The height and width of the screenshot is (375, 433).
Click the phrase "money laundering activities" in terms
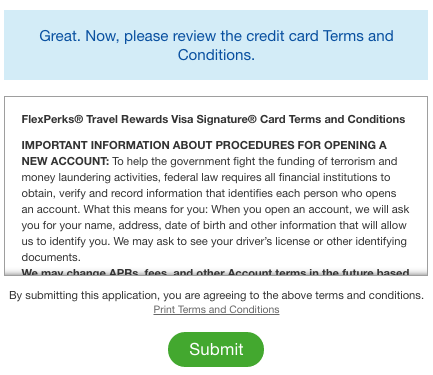(x=89, y=177)
